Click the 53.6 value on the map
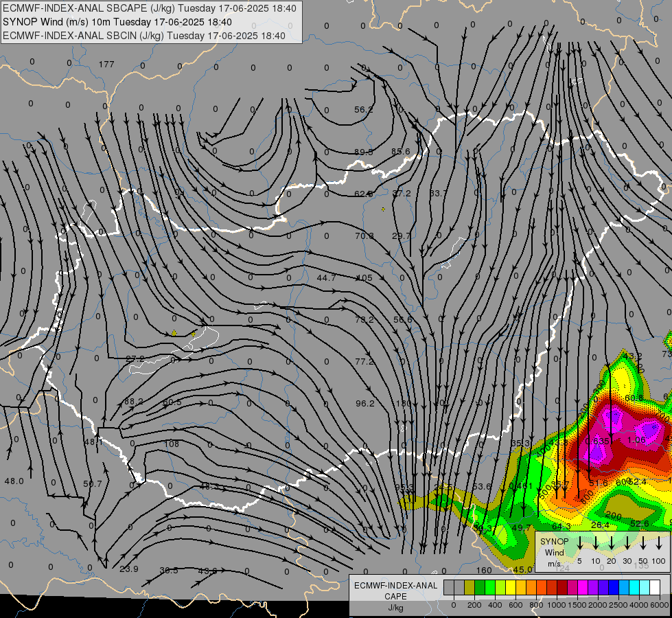Viewport: 672px width, 618px height. (x=482, y=486)
